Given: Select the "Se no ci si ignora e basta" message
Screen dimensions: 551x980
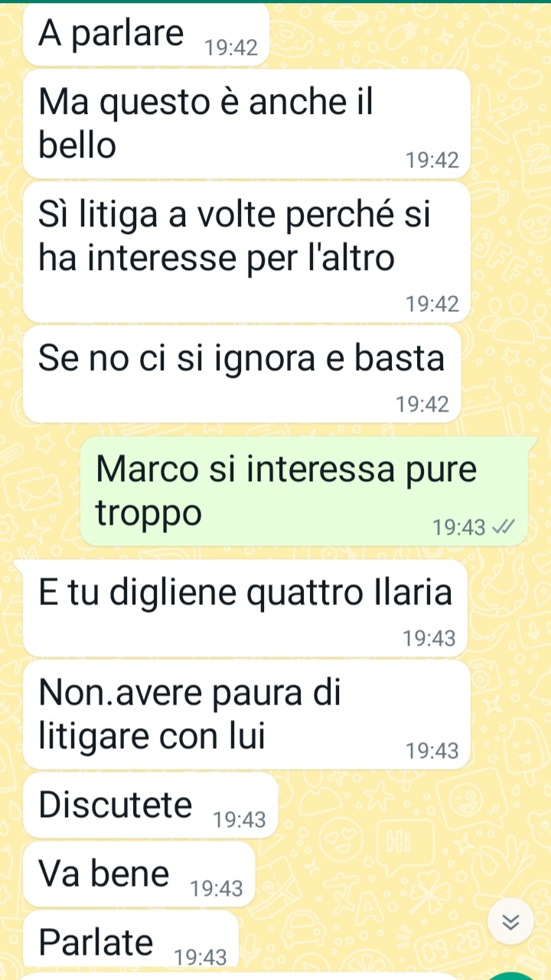Looking at the screenshot, I should click(243, 375).
